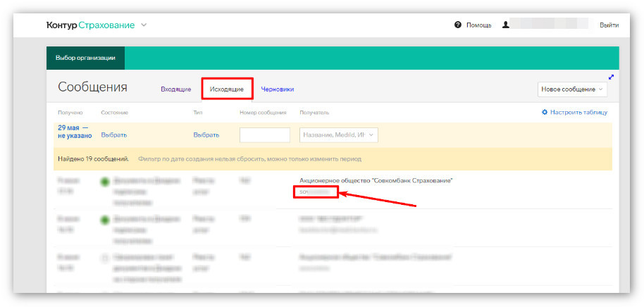Open message to Совкомбанк Страхование recipient
This screenshot has height=307, width=644.
(376, 180)
